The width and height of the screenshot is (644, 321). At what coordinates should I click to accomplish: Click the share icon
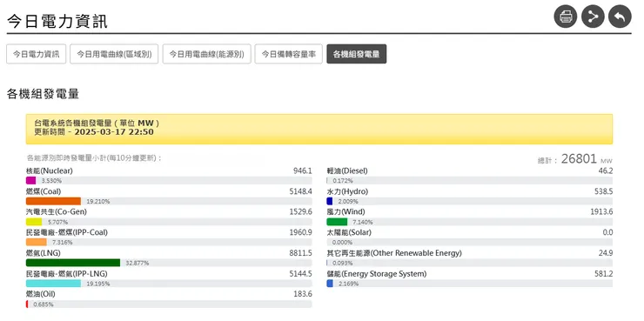[593, 17]
